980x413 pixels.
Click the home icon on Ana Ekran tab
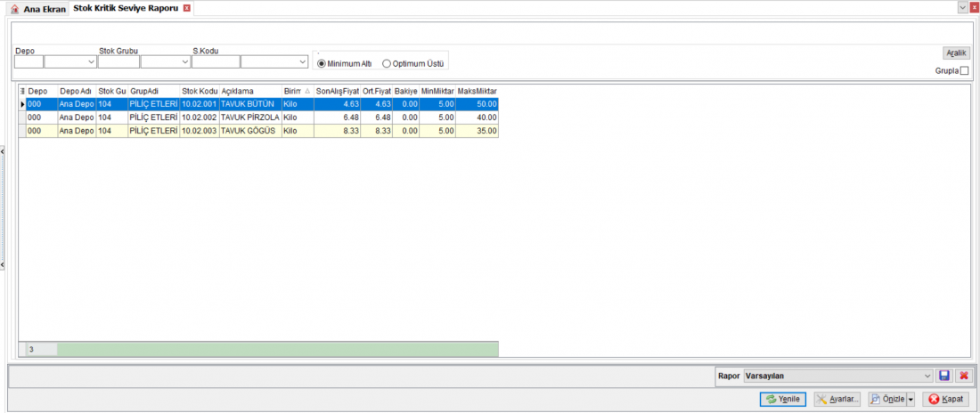(x=14, y=10)
